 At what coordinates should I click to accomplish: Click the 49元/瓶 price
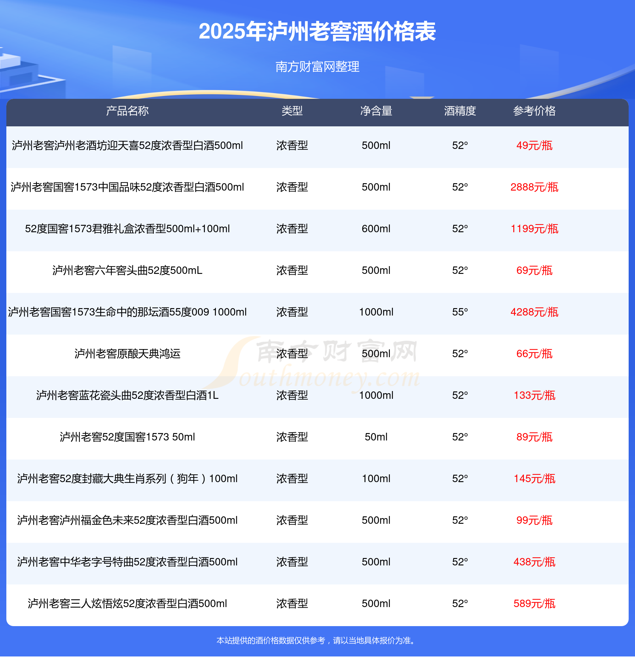[534, 145]
